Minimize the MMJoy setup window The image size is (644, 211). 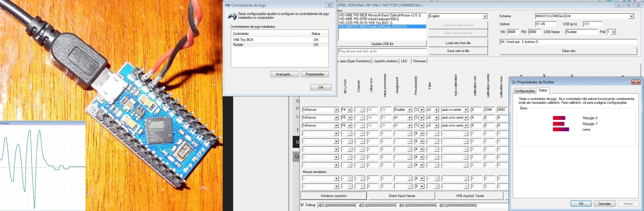pos(619,5)
